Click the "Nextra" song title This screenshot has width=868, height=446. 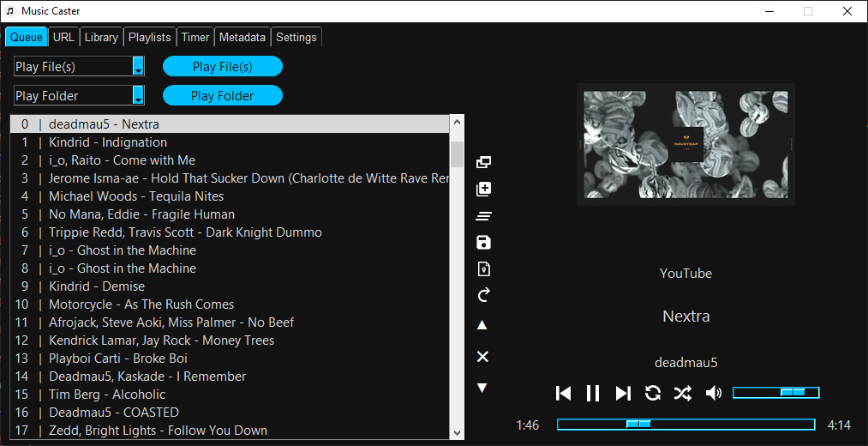[685, 316]
